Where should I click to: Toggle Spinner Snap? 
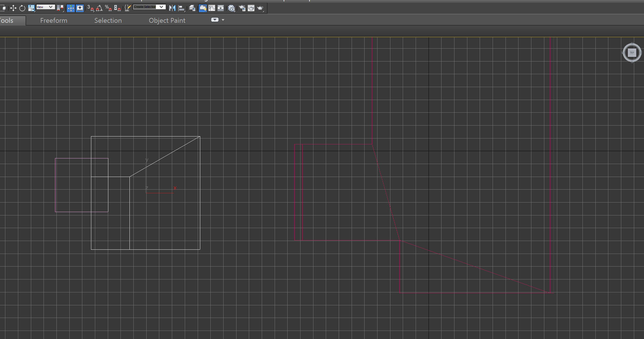pyautogui.click(x=117, y=8)
